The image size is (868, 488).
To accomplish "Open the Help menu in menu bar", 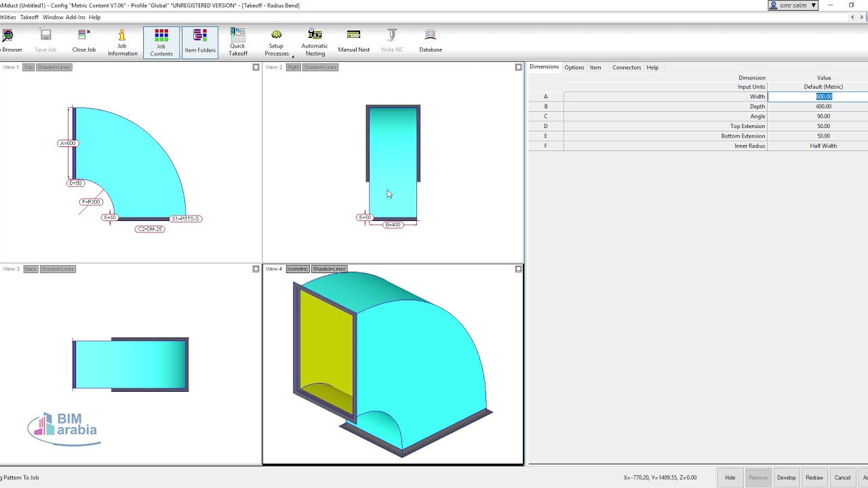I will pyautogui.click(x=94, y=17).
